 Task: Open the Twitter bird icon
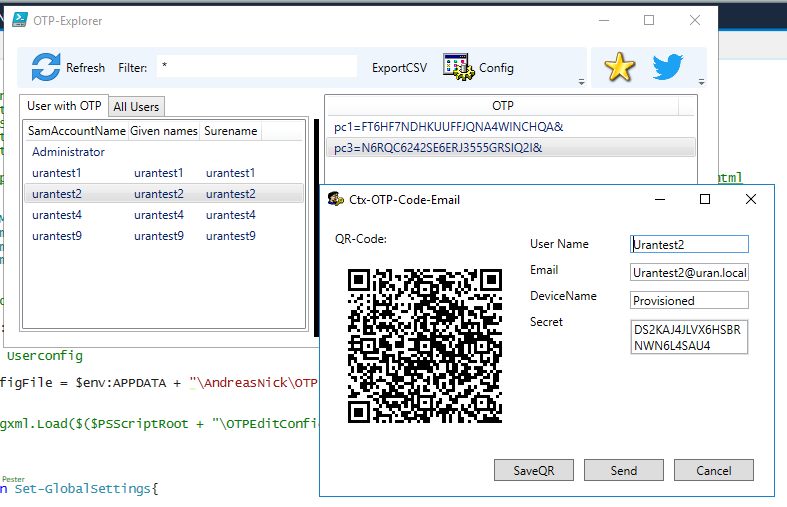coord(668,67)
